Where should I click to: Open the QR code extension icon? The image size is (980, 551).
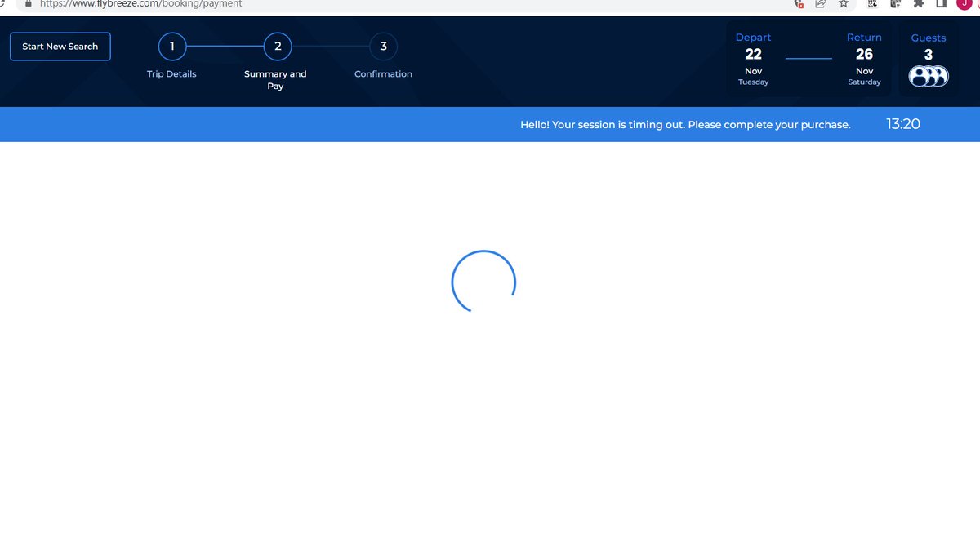coord(872,4)
